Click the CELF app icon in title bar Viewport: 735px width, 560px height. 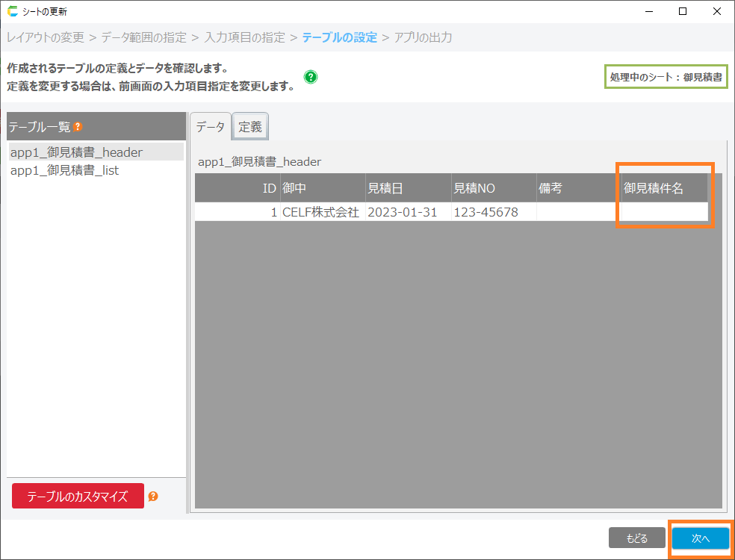pos(12,11)
